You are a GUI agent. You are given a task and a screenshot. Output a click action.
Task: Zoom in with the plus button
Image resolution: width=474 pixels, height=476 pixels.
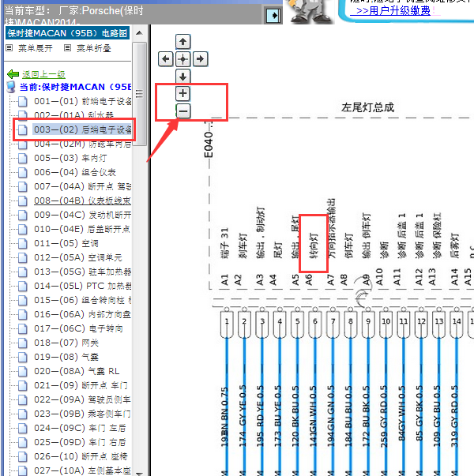pos(182,93)
